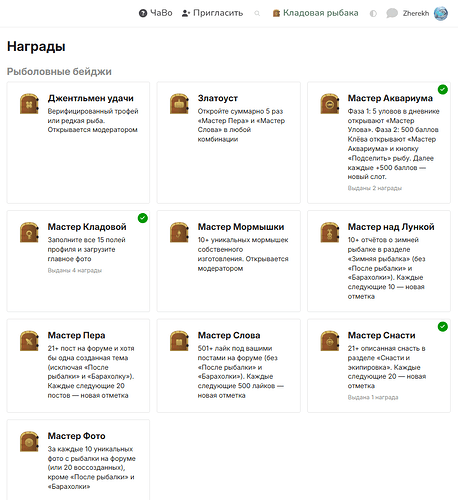Open Zherekh user avatar menu

[441, 13]
